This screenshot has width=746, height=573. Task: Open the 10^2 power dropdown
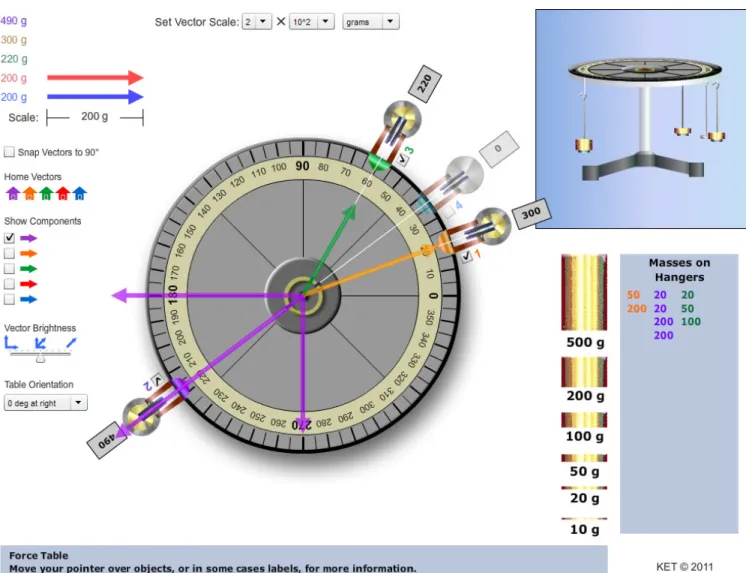(x=312, y=22)
